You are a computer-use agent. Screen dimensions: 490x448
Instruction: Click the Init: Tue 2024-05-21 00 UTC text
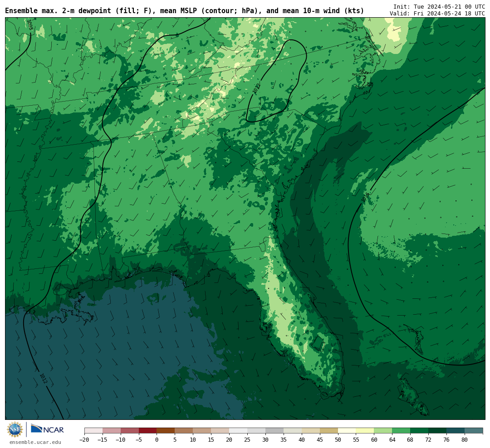(439, 6)
